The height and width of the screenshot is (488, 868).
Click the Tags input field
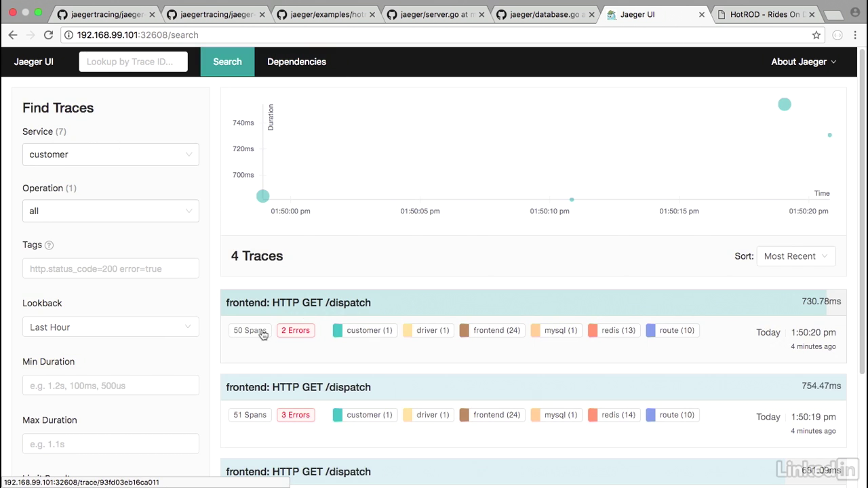[111, 268]
